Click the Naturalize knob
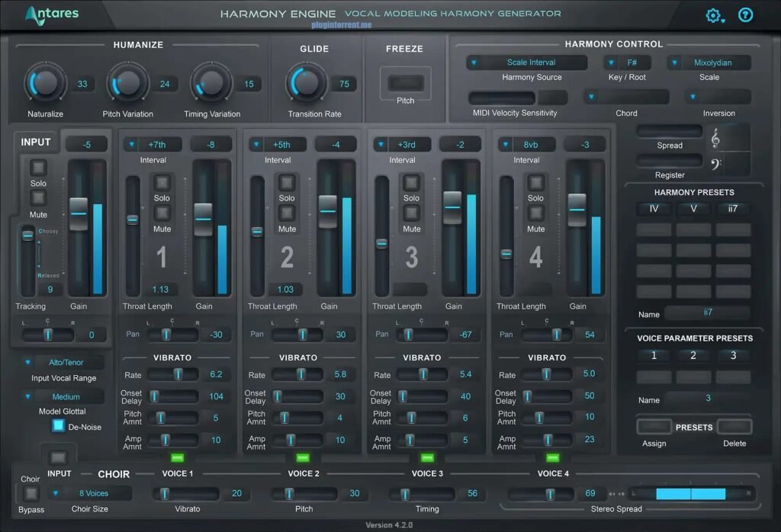The width and height of the screenshot is (781, 532). click(x=45, y=83)
